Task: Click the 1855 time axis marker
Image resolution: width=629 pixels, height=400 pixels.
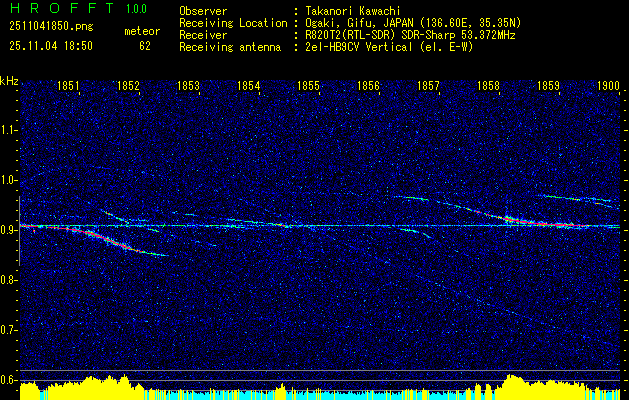Action: [308, 85]
